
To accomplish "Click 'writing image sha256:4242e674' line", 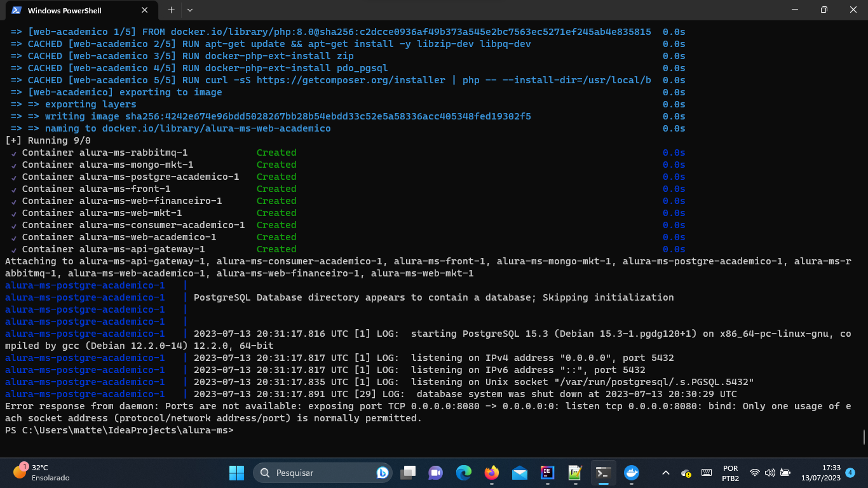I will (288, 116).
